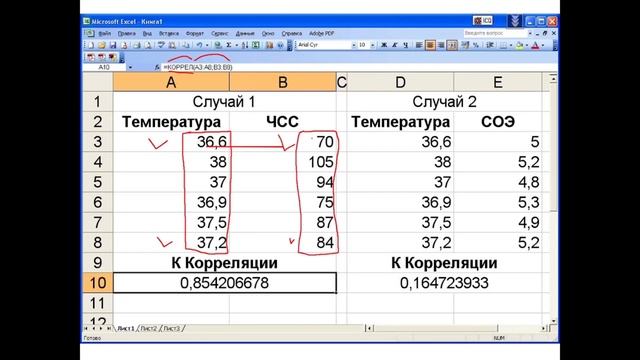This screenshot has width=640, height=360.
Task: Toggle italic formatting (К)
Action: (x=395, y=45)
